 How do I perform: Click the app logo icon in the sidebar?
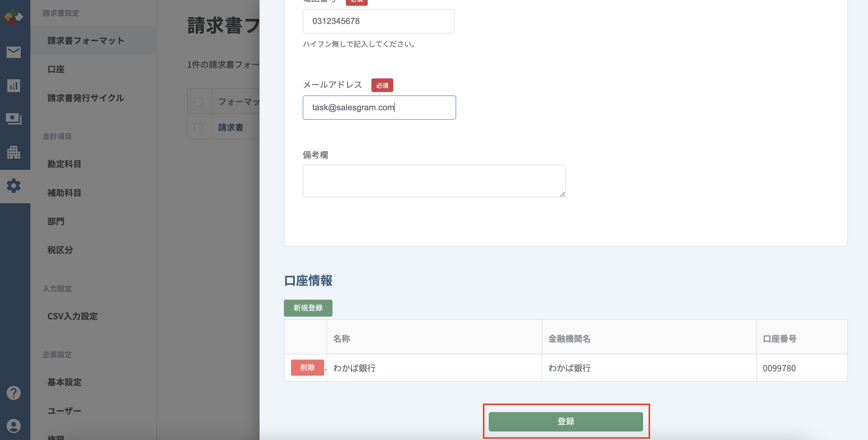point(13,16)
